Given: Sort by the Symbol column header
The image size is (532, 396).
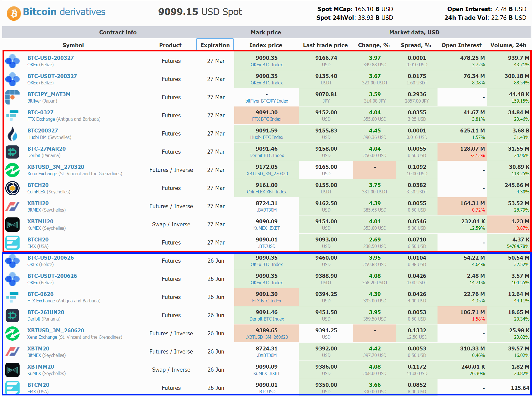Looking at the screenshot, I should pyautogui.click(x=73, y=45).
